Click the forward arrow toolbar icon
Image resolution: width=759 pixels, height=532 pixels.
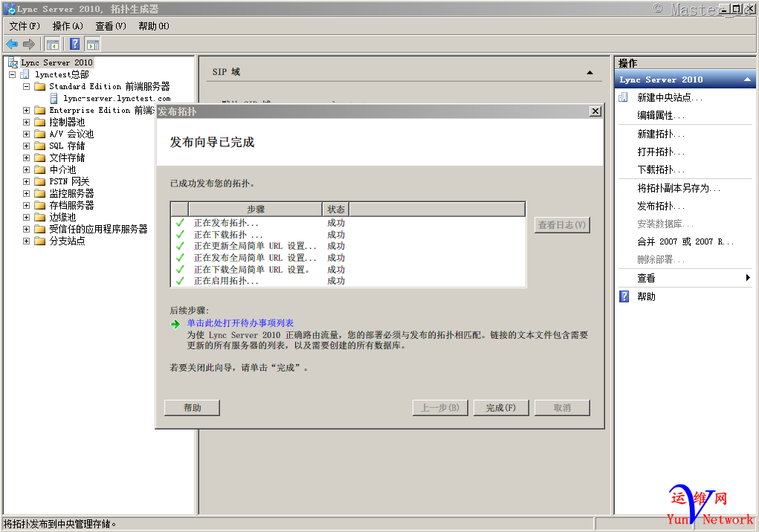click(29, 45)
